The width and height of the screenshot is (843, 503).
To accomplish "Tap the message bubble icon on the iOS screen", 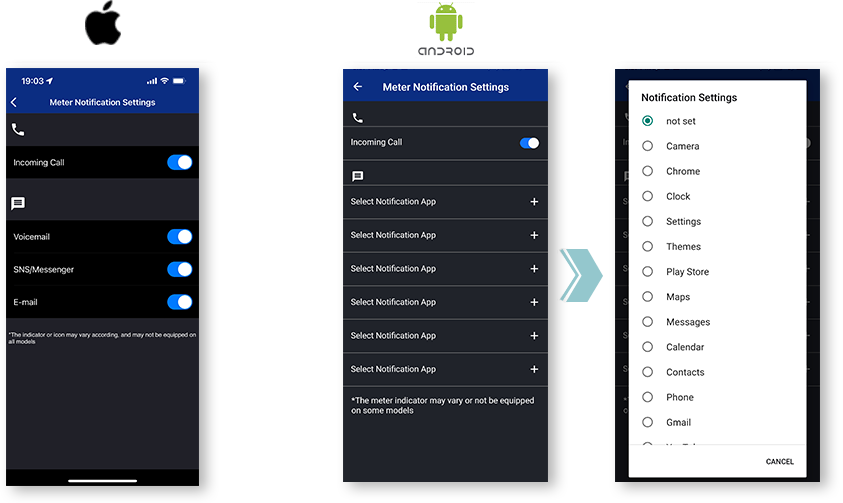I will (18, 204).
